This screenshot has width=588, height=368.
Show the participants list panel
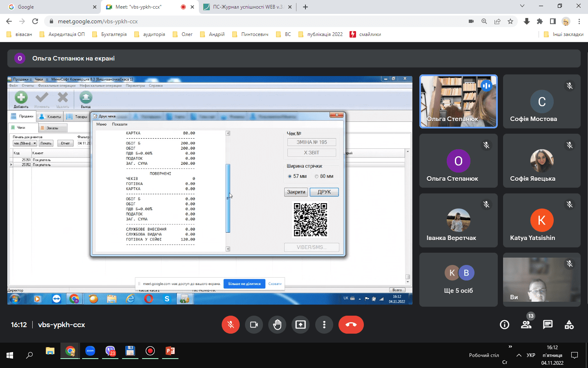(526, 325)
